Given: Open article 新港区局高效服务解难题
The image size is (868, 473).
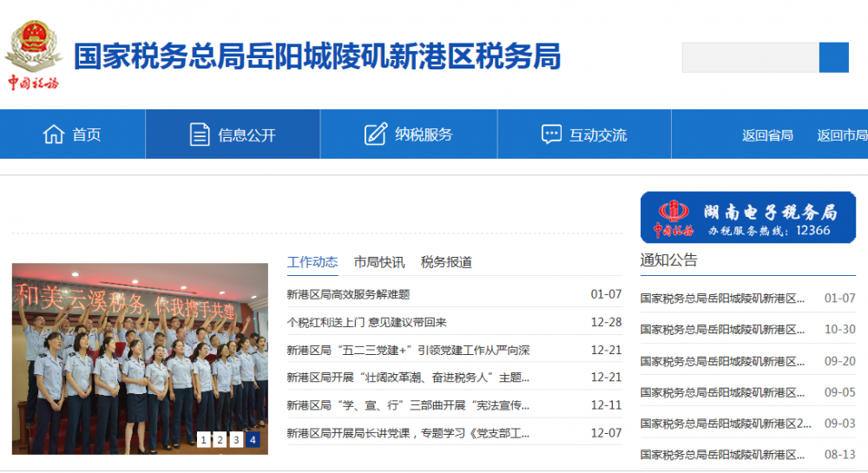Looking at the screenshot, I should [x=348, y=294].
